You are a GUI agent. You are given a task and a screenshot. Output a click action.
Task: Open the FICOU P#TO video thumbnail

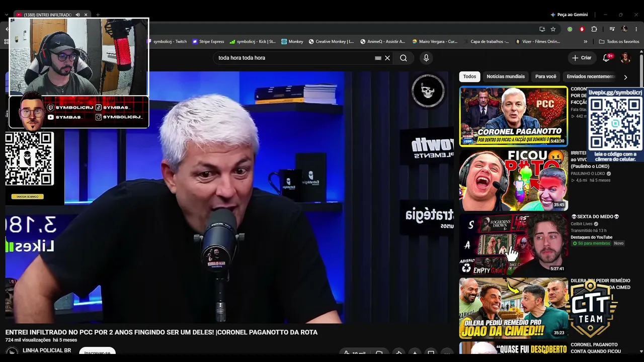coord(513,180)
